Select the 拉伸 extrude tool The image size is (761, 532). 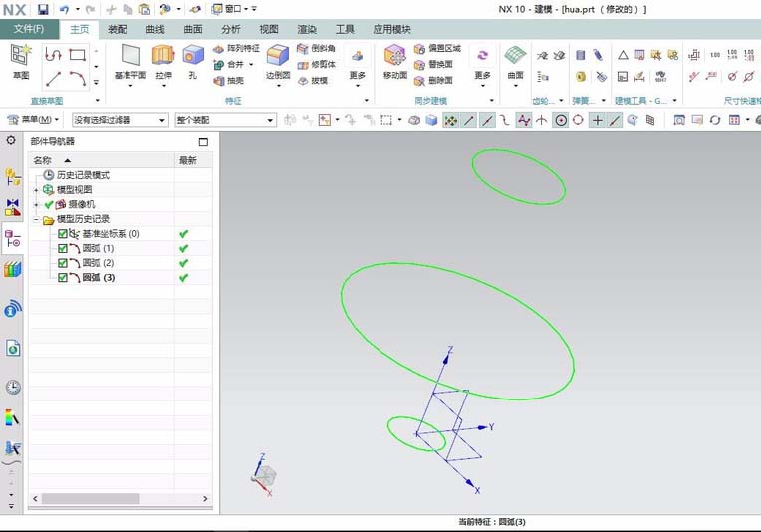[163, 62]
